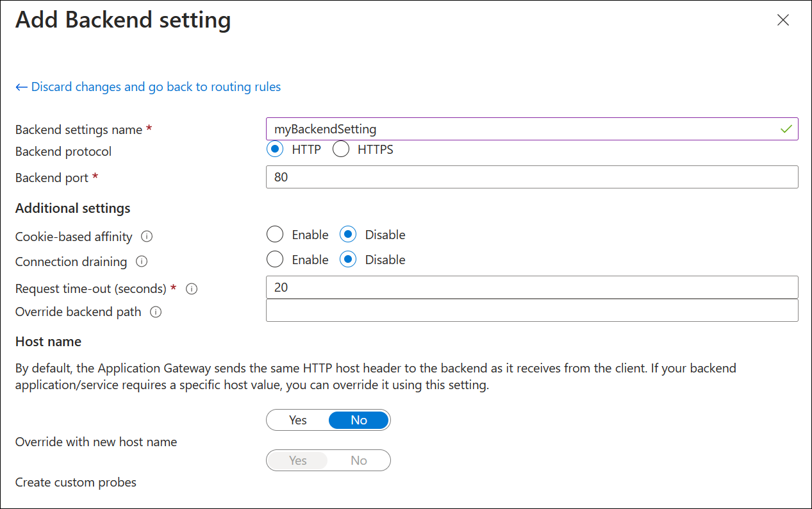Open the Request time-out info tooltip
The image size is (812, 509).
[x=192, y=288]
